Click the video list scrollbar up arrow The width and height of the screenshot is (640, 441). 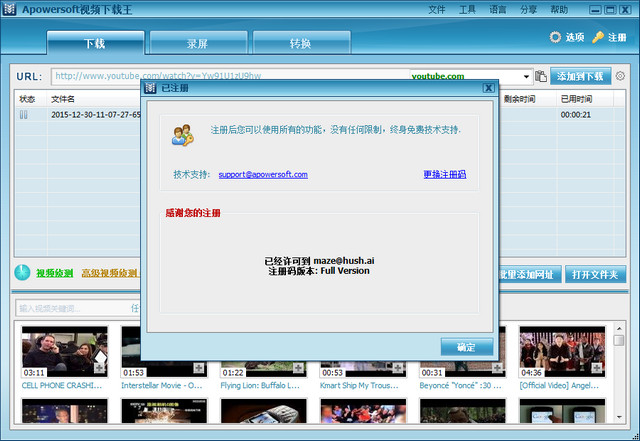[619, 328]
